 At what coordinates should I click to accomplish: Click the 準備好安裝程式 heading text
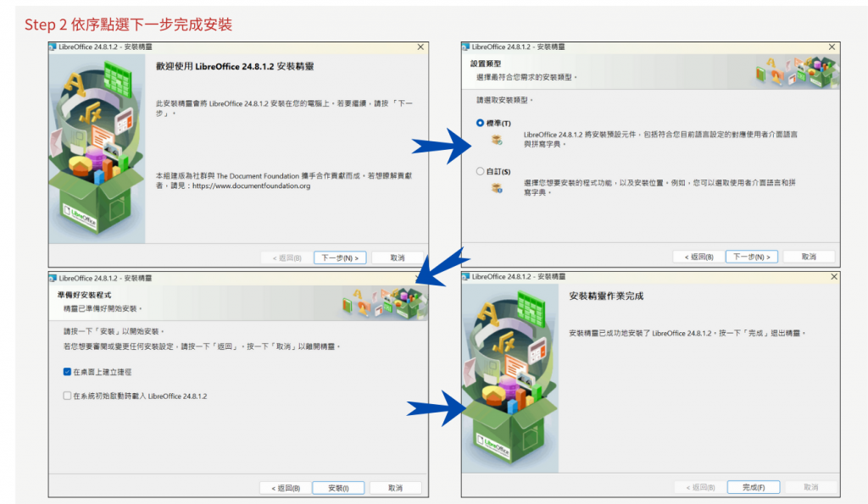pyautogui.click(x=84, y=295)
